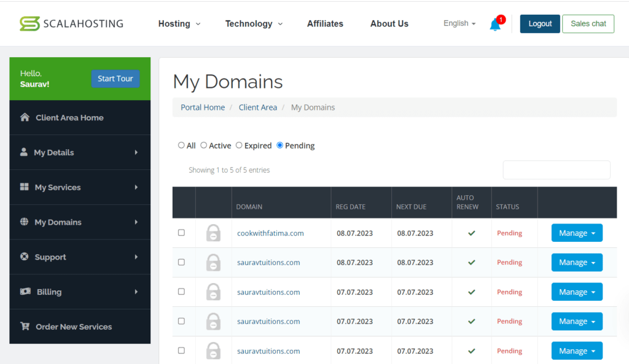This screenshot has height=364, width=629.
Task: Check the checkbox for cookwithfatima.com row
Action: [x=181, y=233]
